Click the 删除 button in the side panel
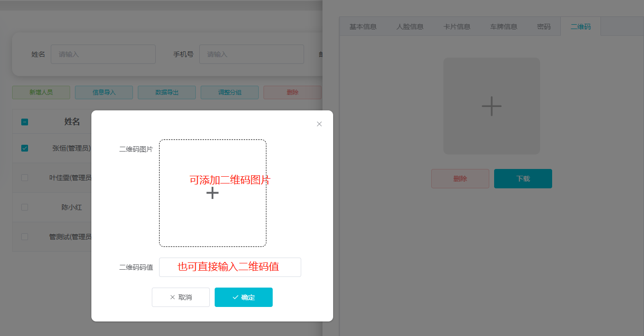The image size is (644, 336). tap(460, 179)
